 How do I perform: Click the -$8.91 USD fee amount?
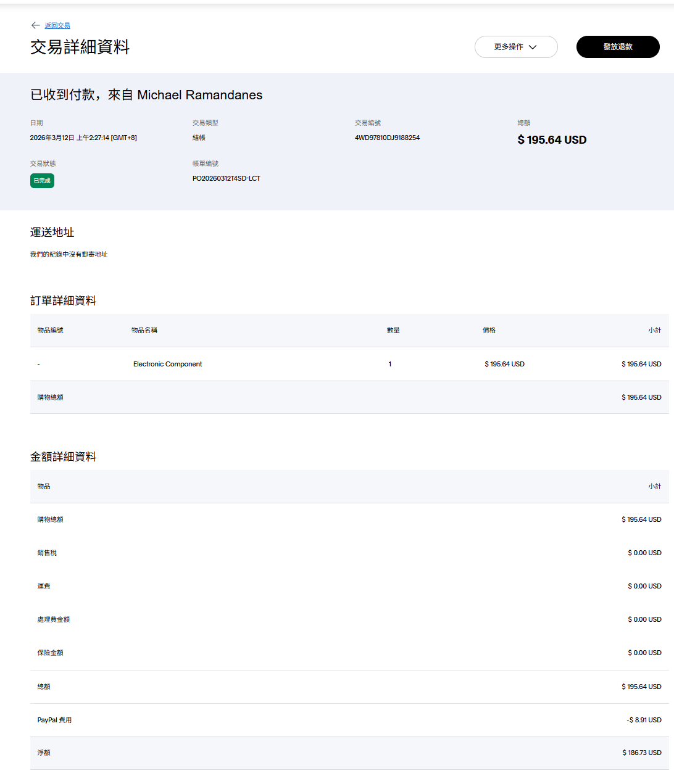pyautogui.click(x=644, y=720)
